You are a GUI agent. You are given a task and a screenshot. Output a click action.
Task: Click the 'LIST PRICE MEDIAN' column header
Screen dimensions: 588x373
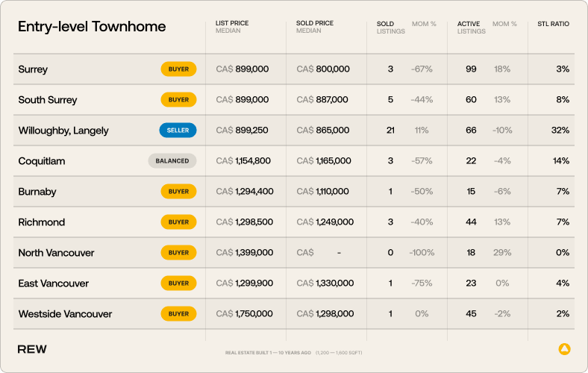(x=232, y=27)
